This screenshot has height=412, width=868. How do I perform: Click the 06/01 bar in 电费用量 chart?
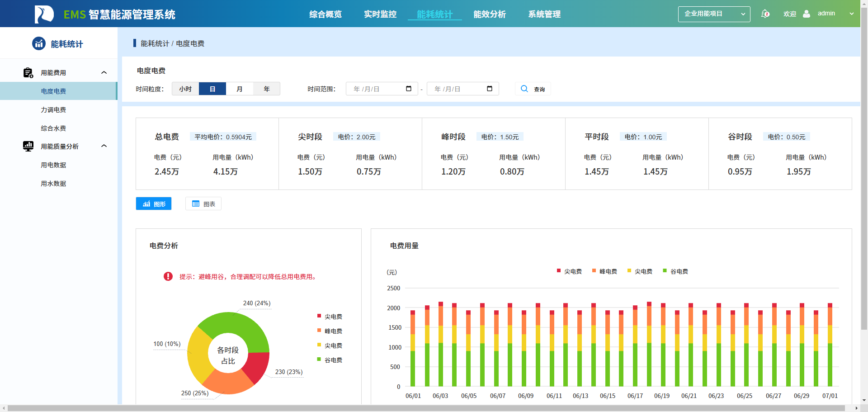(x=413, y=348)
